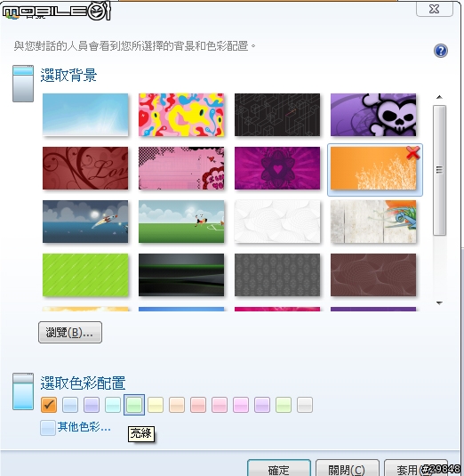Select the purple skull heart background
Image resolution: width=464 pixels, height=476 pixels.
[373, 115]
